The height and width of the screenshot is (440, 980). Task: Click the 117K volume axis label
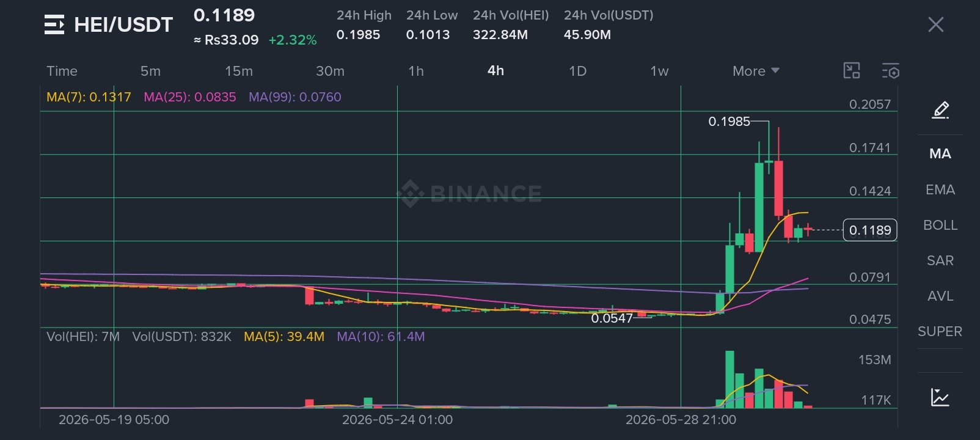876,400
